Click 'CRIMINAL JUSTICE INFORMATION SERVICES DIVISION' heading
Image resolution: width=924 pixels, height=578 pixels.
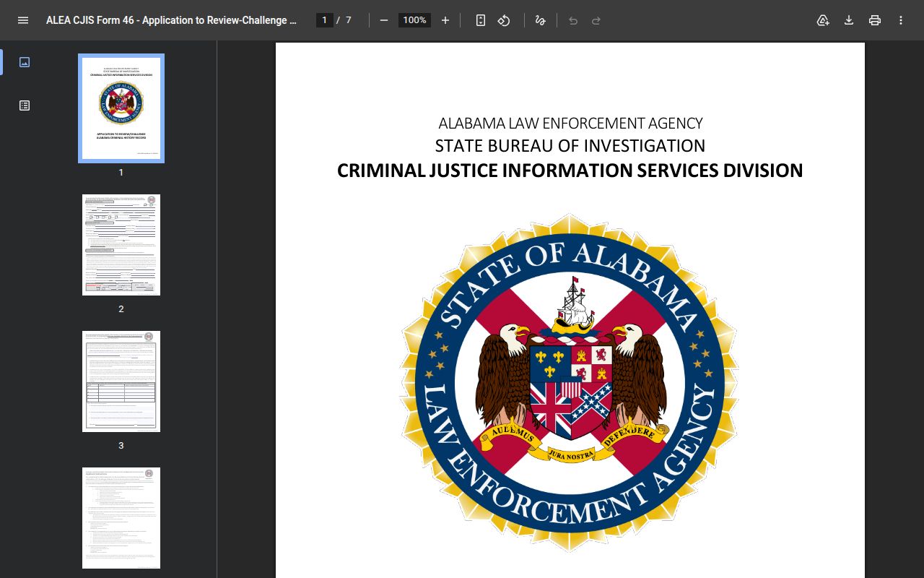570,171
